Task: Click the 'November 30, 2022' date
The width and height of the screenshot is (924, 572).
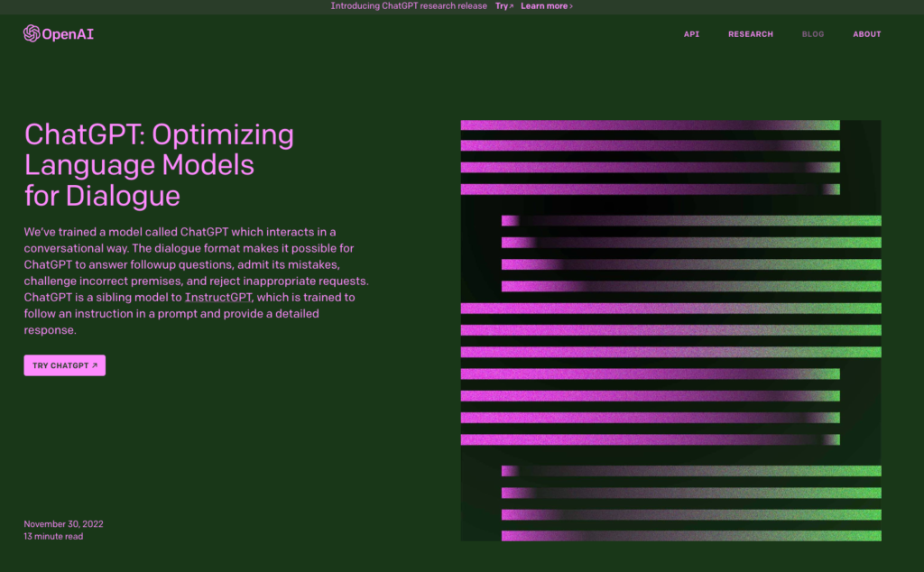Action: (64, 523)
